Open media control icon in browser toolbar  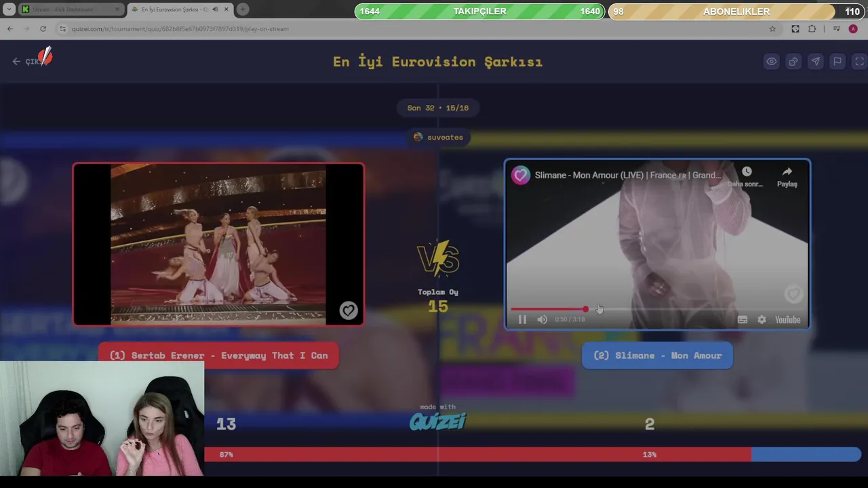836,29
